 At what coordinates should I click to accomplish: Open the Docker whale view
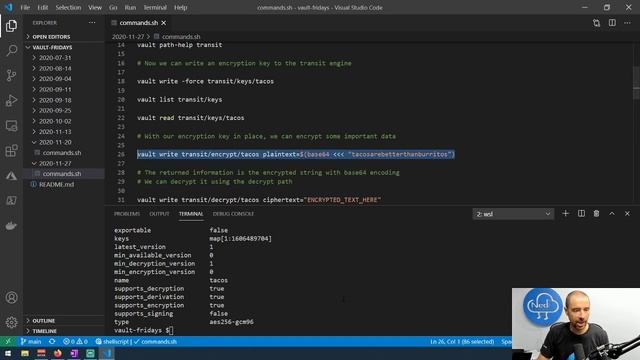coord(11,226)
